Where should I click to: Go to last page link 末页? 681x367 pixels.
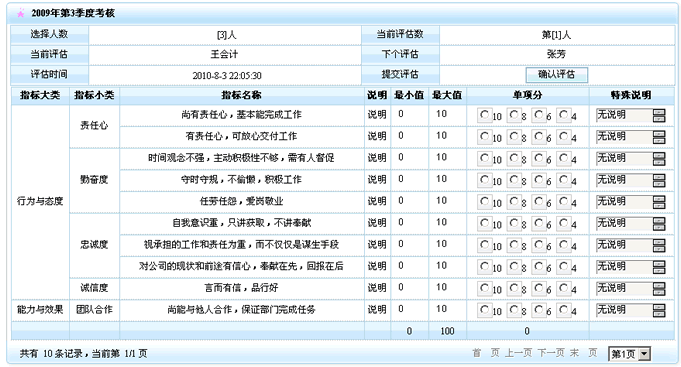pos(583,353)
